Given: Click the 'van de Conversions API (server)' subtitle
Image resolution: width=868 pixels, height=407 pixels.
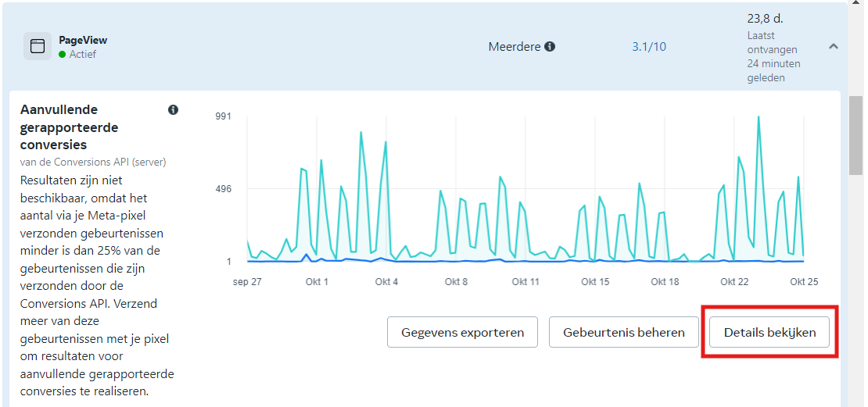Looking at the screenshot, I should coord(93,162).
